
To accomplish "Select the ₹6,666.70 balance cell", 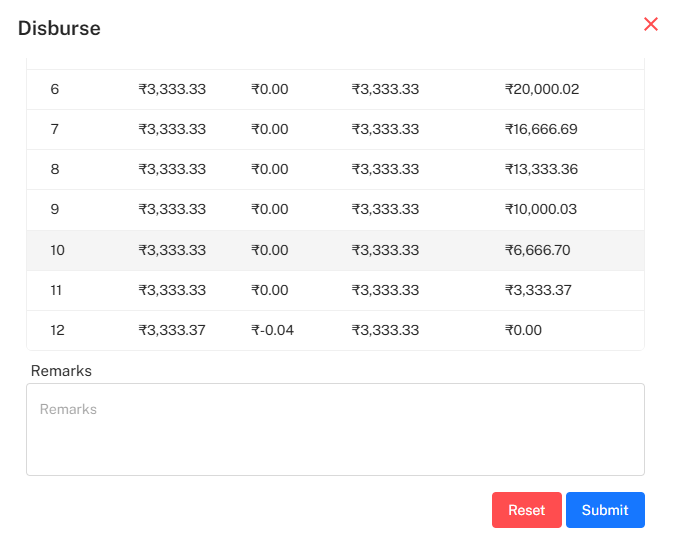I will [x=538, y=250].
